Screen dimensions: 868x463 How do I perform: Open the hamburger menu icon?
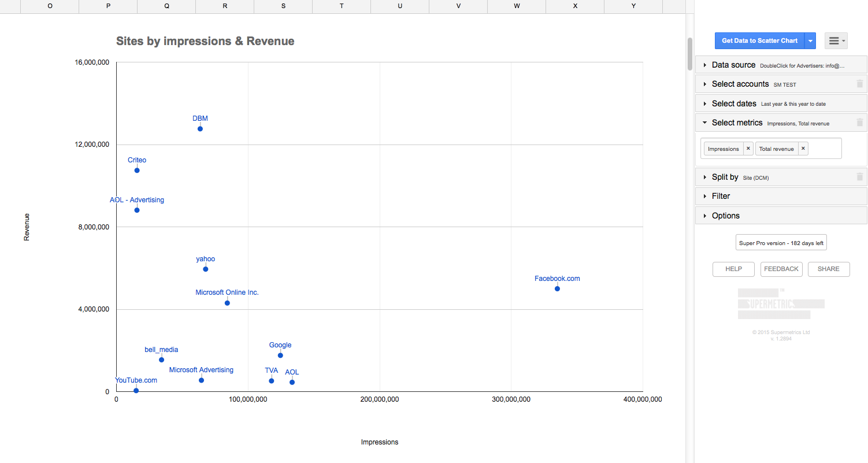point(836,40)
